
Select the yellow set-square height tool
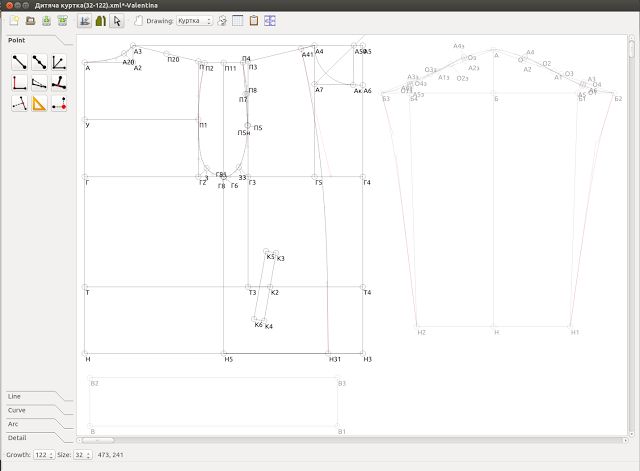(39, 103)
